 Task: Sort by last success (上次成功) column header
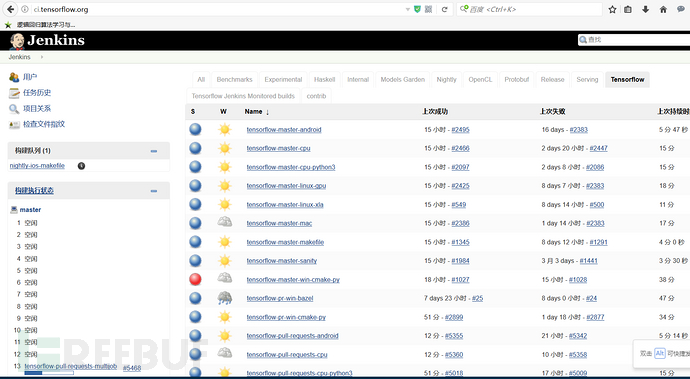435,112
